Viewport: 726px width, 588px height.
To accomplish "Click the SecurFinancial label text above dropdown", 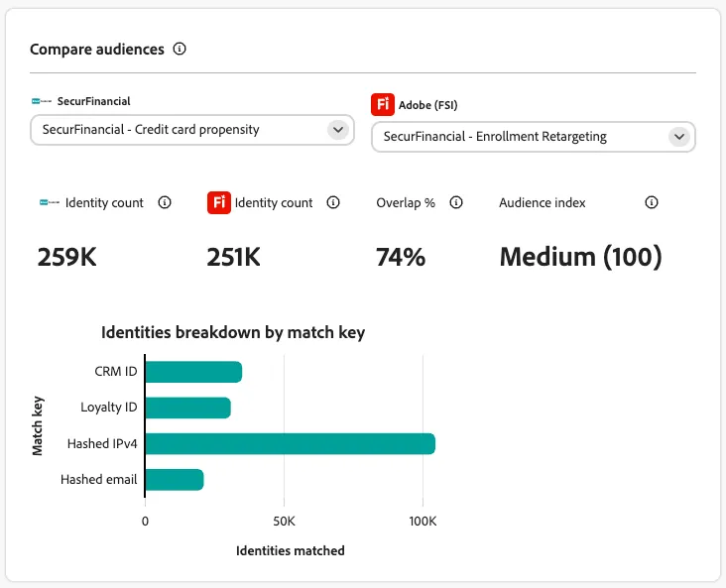I will (93, 101).
